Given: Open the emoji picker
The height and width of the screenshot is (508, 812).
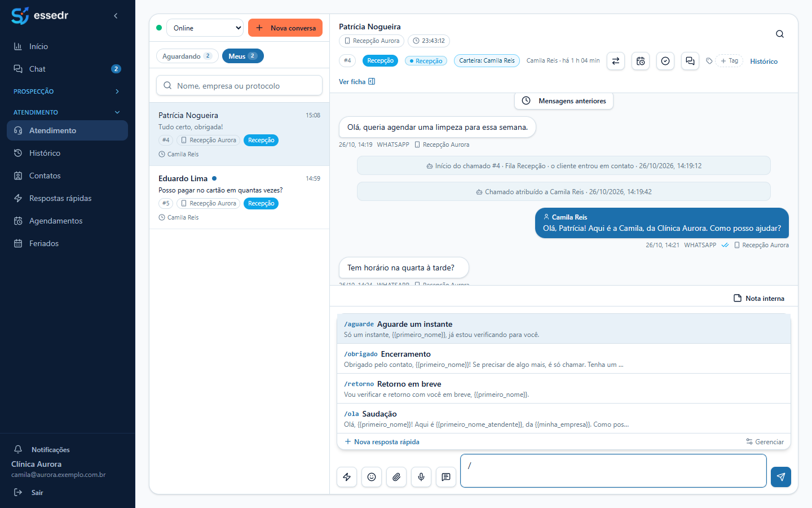Looking at the screenshot, I should 372,477.
